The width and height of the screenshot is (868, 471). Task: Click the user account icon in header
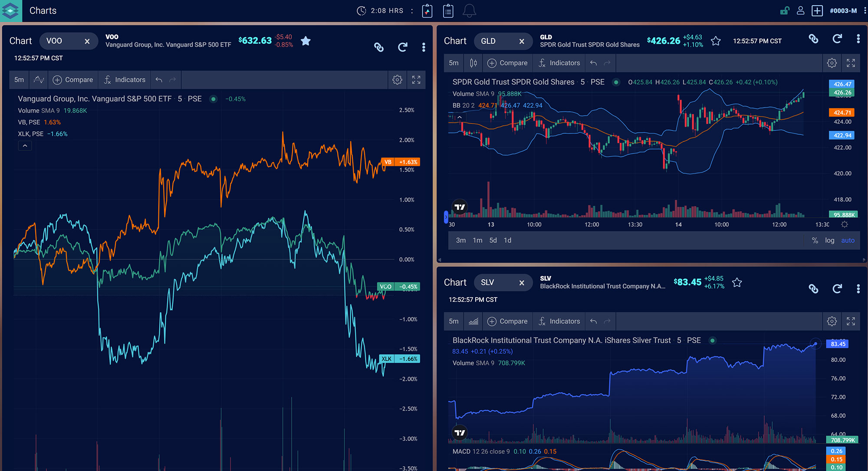[800, 11]
